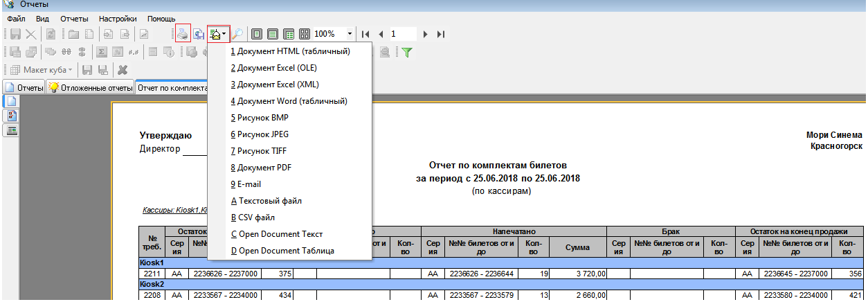Go to last page arrow button
Image resolution: width=868 pixels, height=302 pixels.
click(441, 33)
